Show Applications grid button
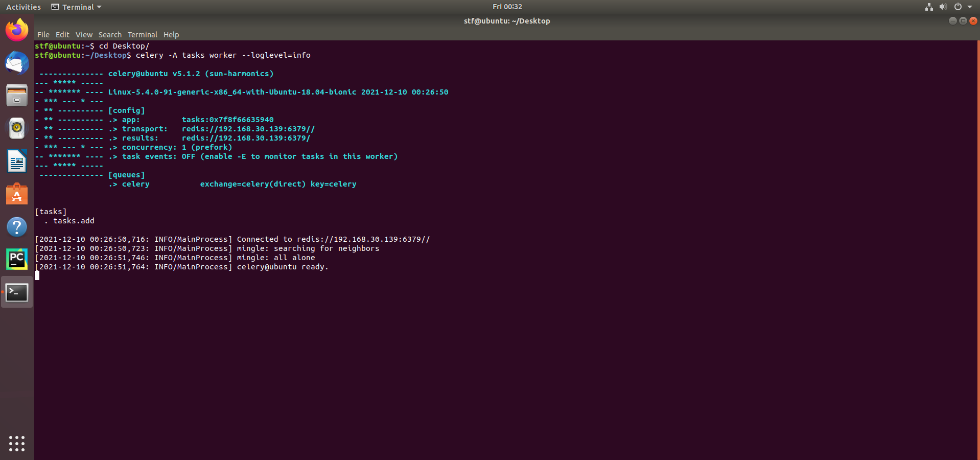This screenshot has height=460, width=980. pyautogui.click(x=17, y=443)
